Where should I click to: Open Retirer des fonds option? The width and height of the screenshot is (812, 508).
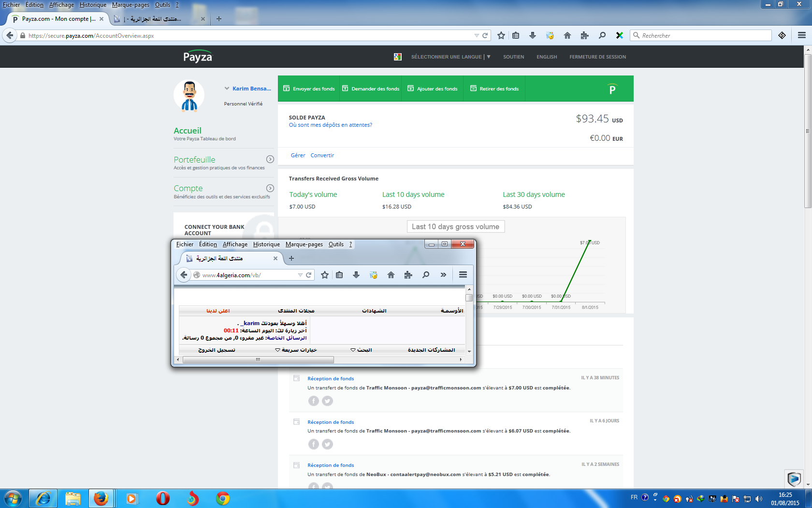[494, 89]
